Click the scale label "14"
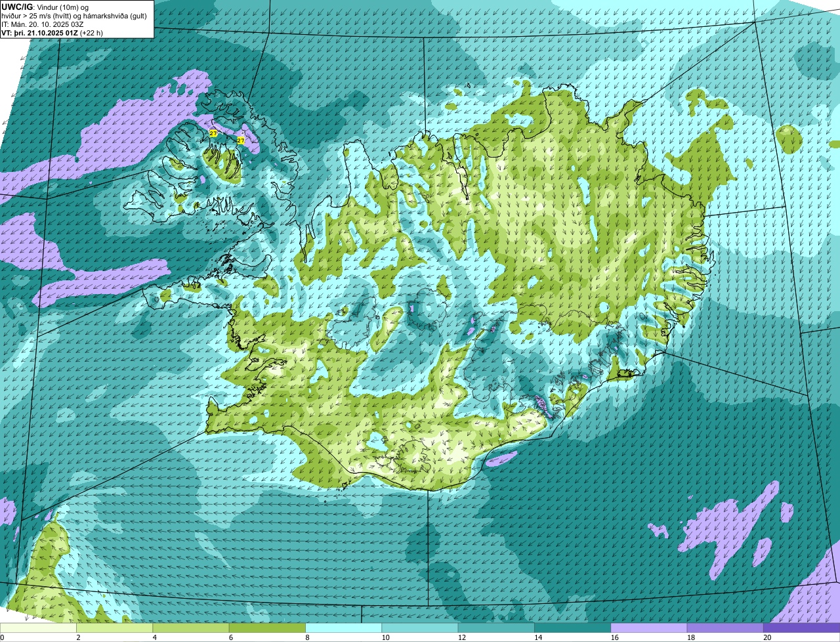This screenshot has width=840, height=642. coord(538,637)
